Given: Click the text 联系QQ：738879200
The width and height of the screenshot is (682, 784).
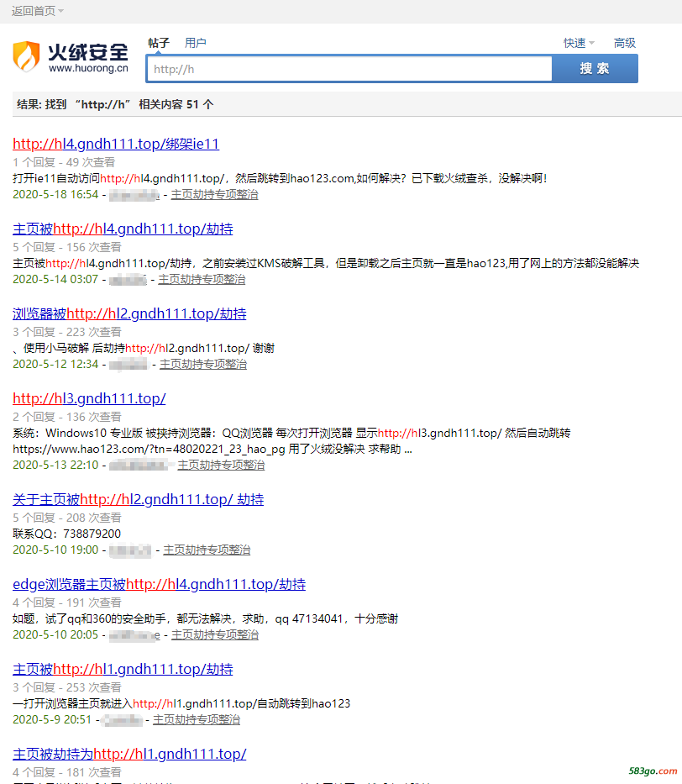Looking at the screenshot, I should 66,534.
